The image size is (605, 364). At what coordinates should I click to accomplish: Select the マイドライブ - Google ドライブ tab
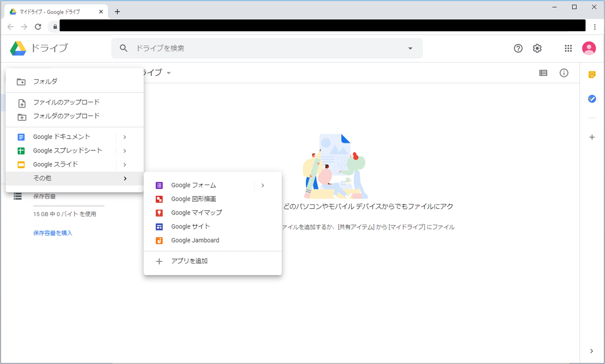[x=56, y=12]
